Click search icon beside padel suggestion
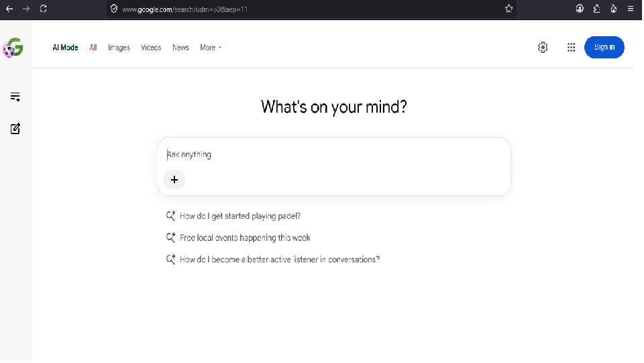Viewport: 644px width, 363px height. (171, 215)
